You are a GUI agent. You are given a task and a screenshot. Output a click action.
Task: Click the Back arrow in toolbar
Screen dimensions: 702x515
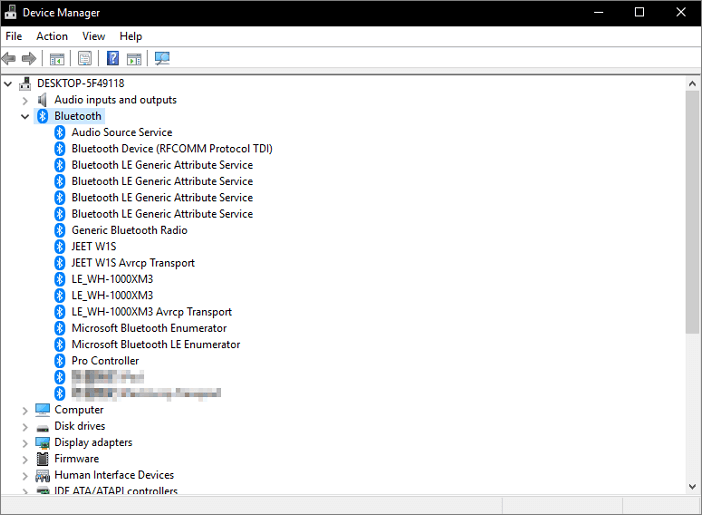click(10, 58)
